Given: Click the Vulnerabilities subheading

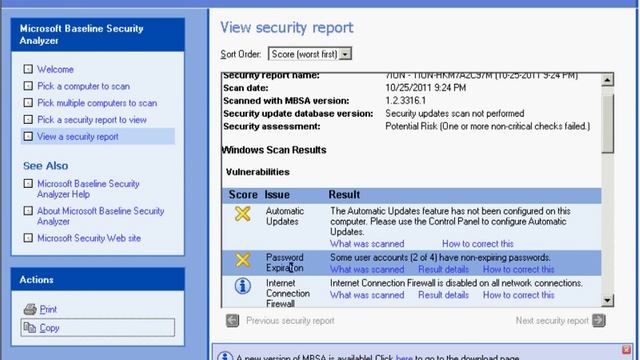Looking at the screenshot, I should tap(258, 172).
